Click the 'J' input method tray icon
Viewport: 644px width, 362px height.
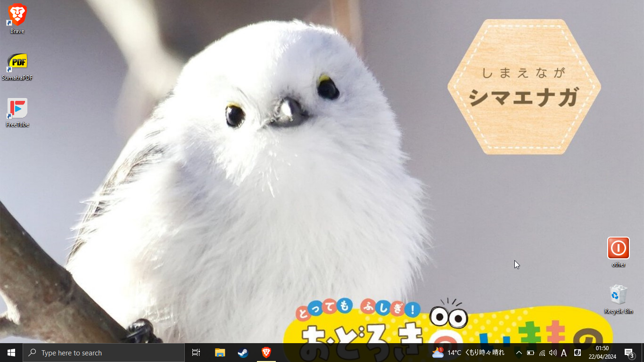pos(577,353)
